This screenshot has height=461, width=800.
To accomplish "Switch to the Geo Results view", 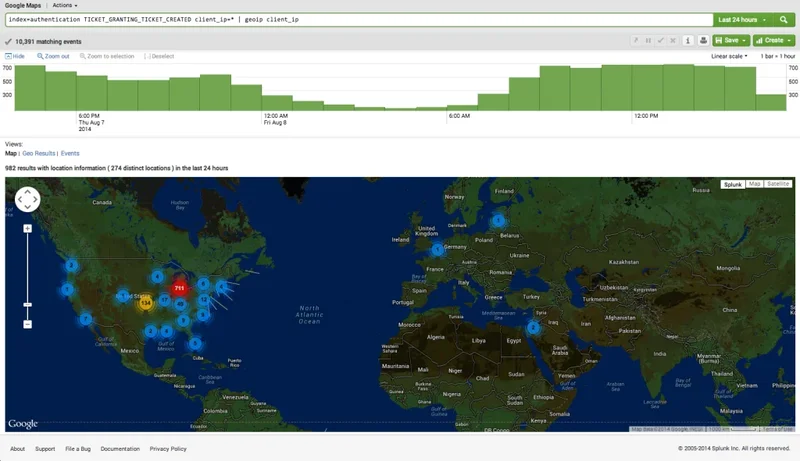I will coord(38,153).
